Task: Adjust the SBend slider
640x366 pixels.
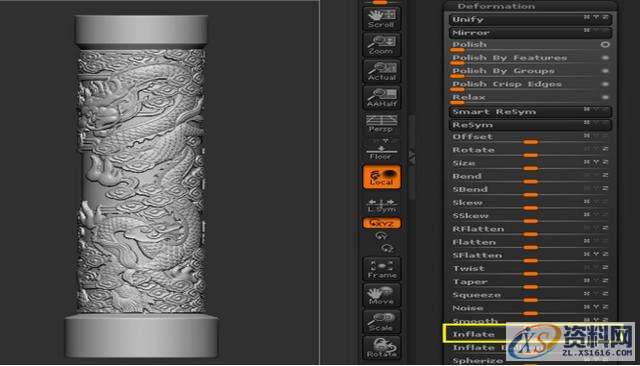Action: tap(530, 190)
